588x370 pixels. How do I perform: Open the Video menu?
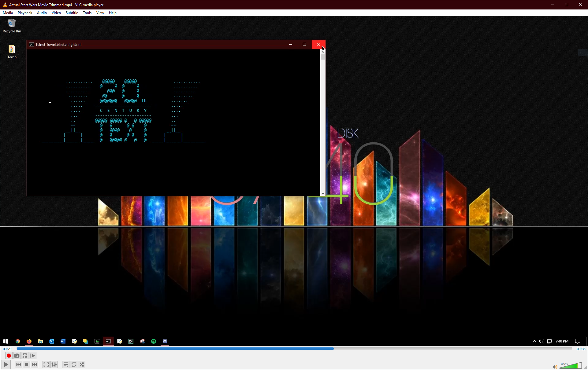click(56, 13)
